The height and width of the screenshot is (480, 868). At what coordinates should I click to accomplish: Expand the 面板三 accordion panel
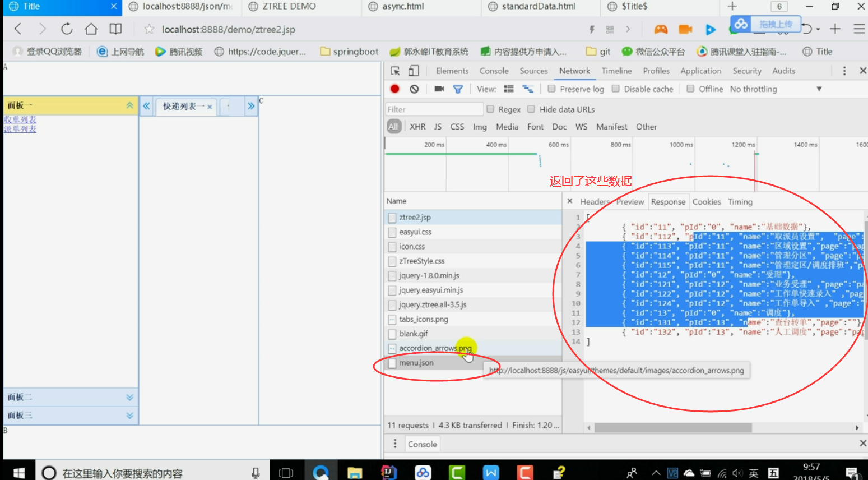(x=129, y=416)
